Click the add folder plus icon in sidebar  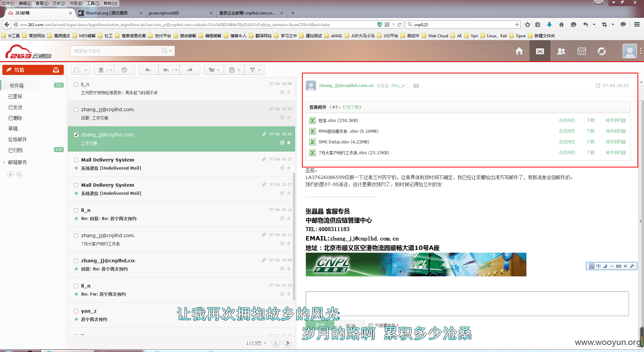tap(10, 175)
